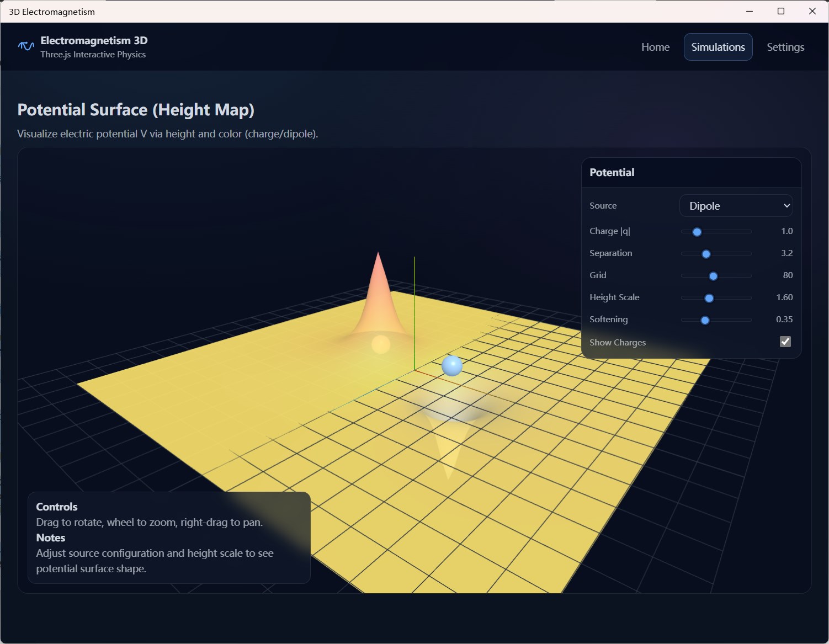829x644 pixels.
Task: Click the blue waveform logo icon
Action: (x=25, y=46)
